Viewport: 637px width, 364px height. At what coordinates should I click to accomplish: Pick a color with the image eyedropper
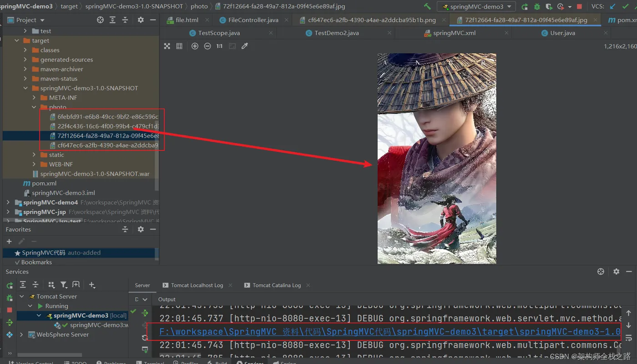[245, 46]
